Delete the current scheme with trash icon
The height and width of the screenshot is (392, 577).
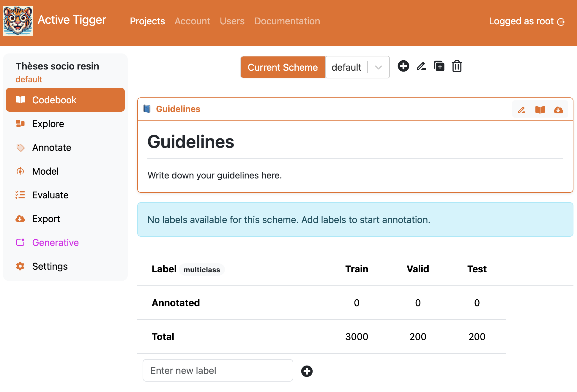click(x=457, y=66)
